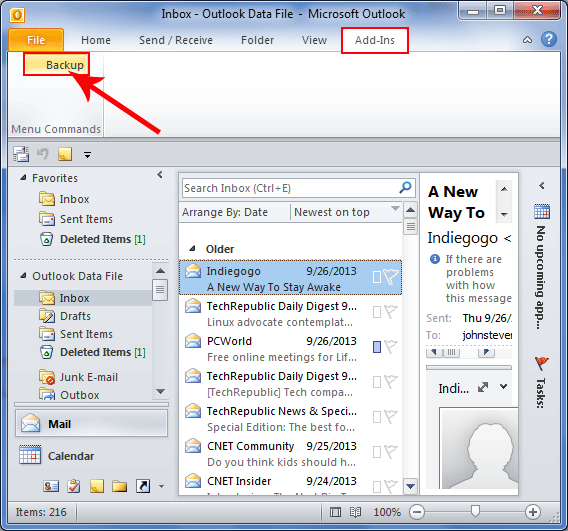
Task: Select the Mail navigation button
Action: 91,423
